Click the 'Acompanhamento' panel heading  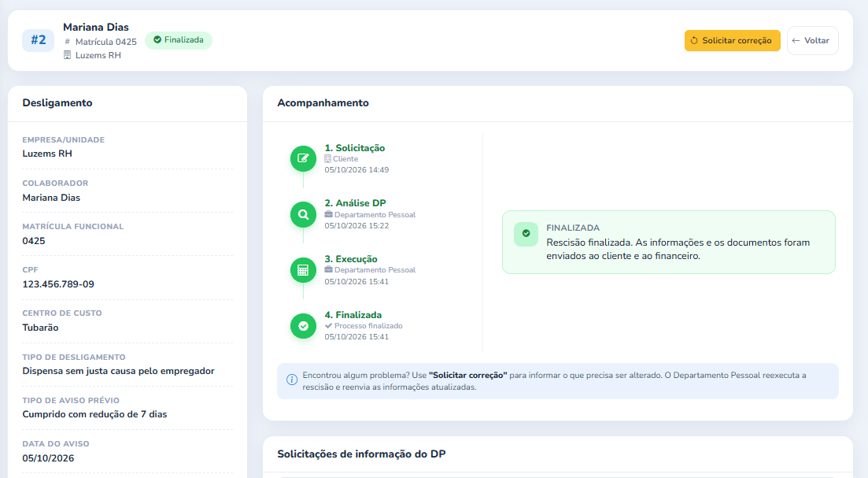tap(323, 103)
